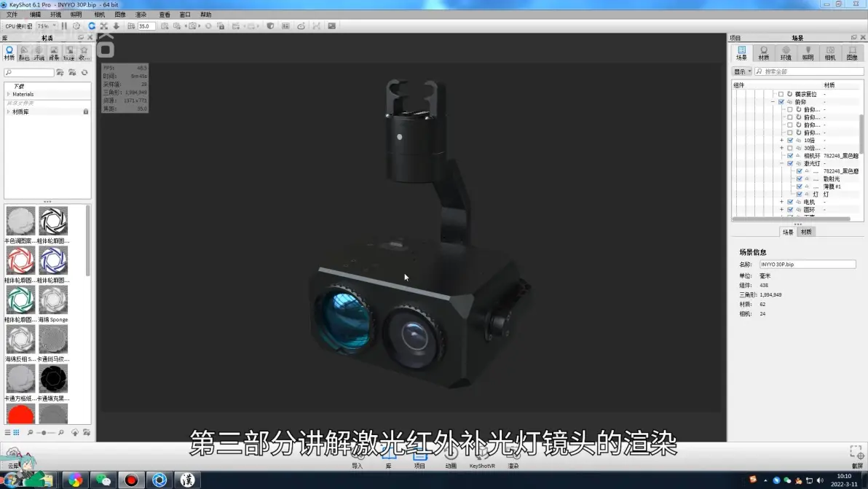Click the KeyShotVR teapot toolbar icon
The height and width of the screenshot is (489, 868).
[301, 26]
